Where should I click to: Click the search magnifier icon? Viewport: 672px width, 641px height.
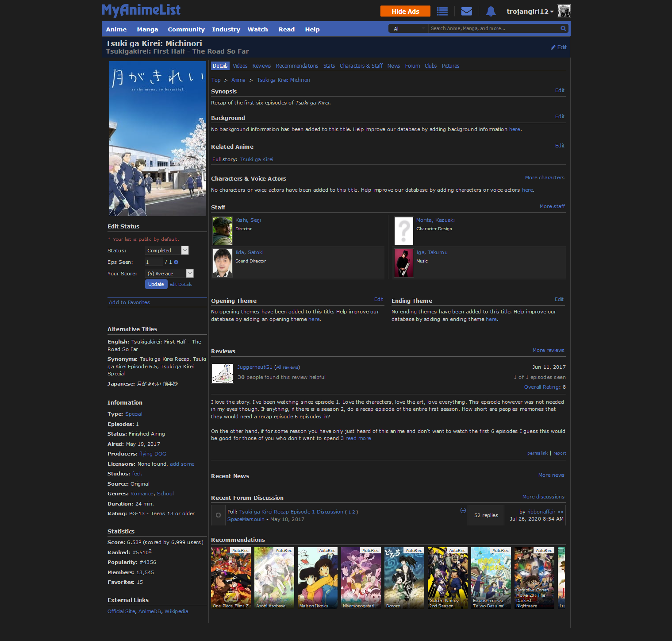[563, 28]
